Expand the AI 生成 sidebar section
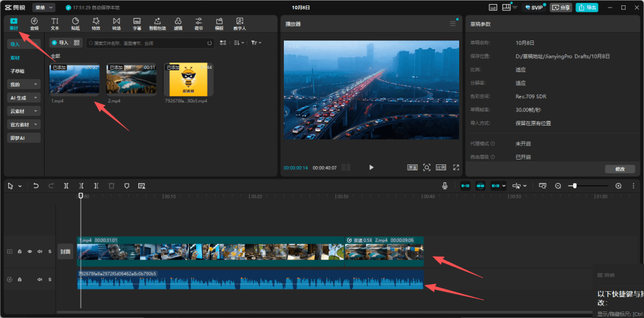The image size is (644, 318). [24, 98]
